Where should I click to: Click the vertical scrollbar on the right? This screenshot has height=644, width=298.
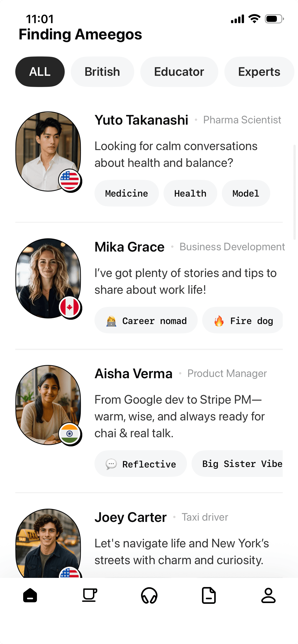(x=294, y=192)
